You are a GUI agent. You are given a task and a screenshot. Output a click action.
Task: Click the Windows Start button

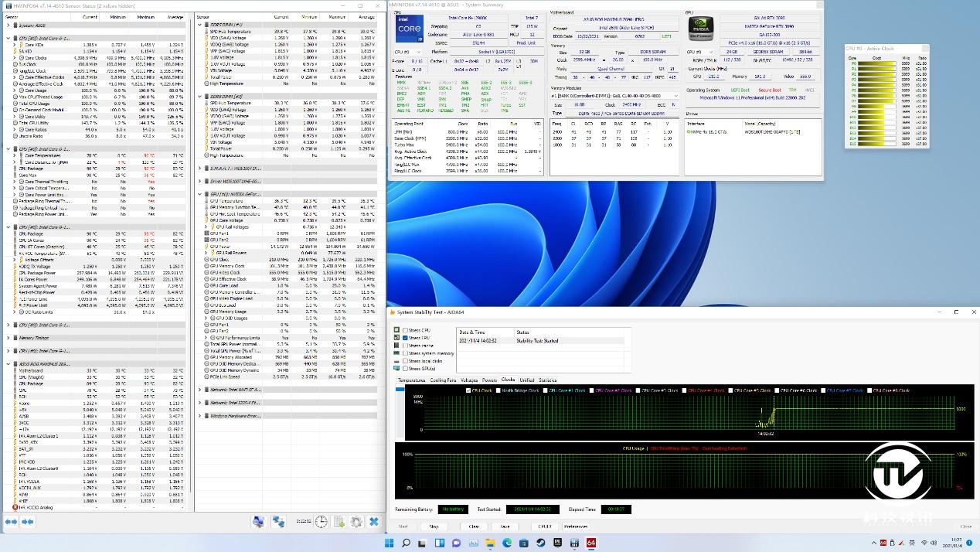point(388,543)
